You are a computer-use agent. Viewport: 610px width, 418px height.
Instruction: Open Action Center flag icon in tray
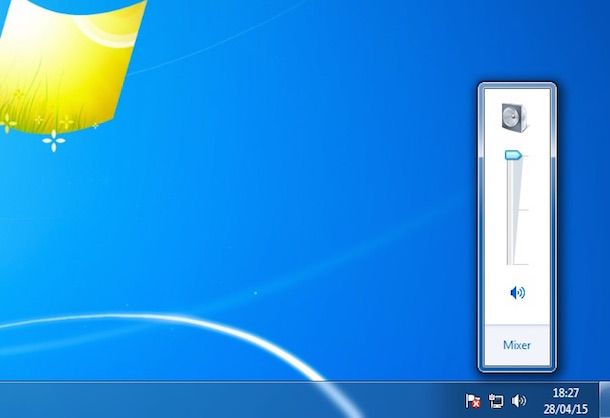(473, 401)
